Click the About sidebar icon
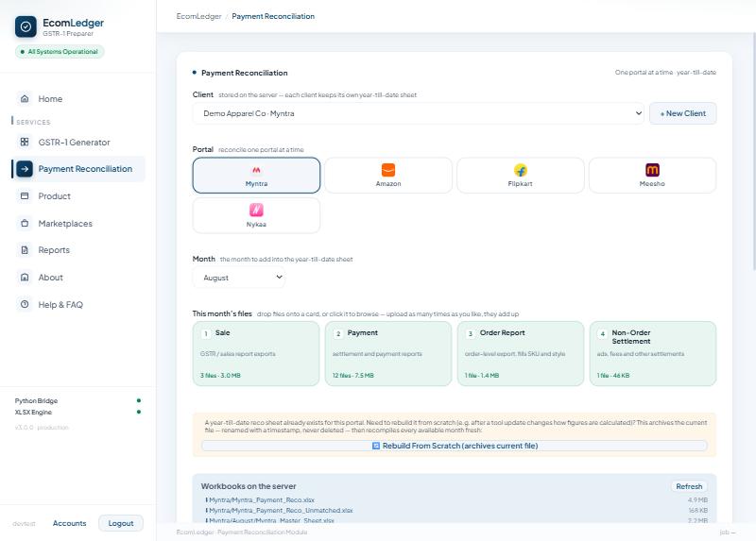 25,278
